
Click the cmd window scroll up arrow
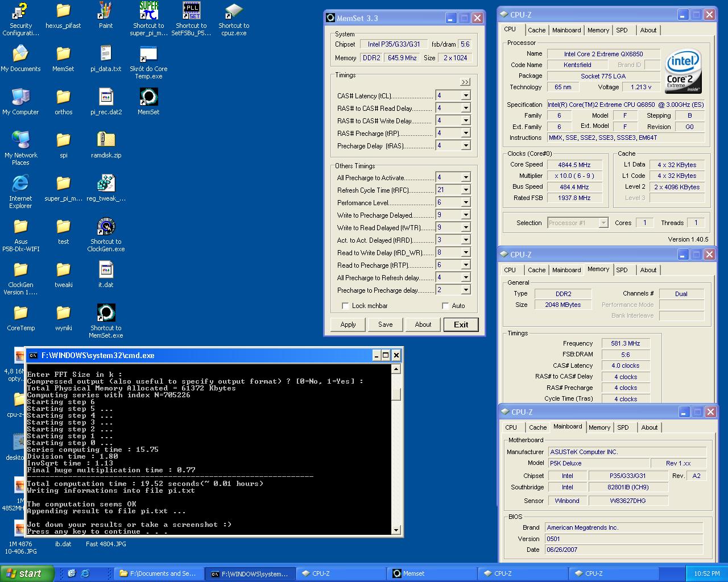[x=396, y=369]
